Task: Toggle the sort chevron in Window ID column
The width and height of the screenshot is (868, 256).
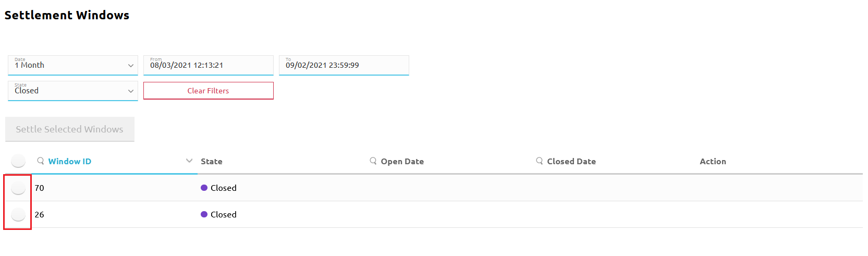Action: 189,161
